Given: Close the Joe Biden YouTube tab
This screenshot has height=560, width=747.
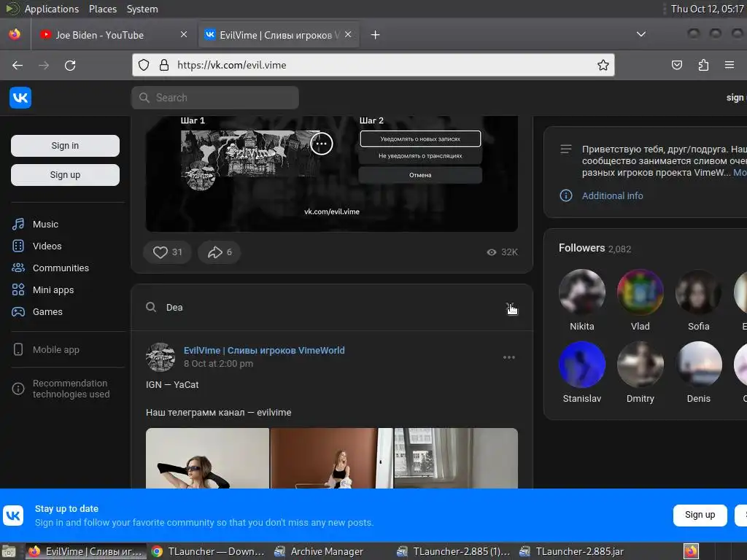Looking at the screenshot, I should tap(184, 34).
